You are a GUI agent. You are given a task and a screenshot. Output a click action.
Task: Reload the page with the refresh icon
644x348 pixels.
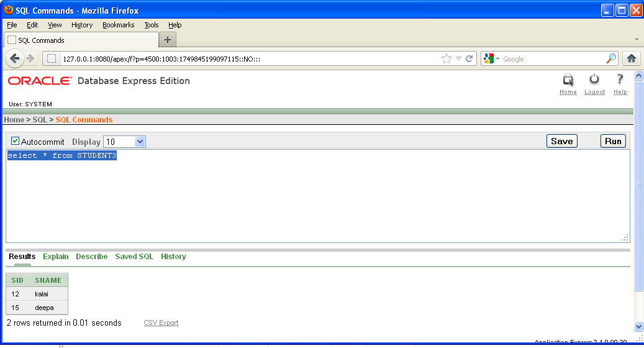469,59
